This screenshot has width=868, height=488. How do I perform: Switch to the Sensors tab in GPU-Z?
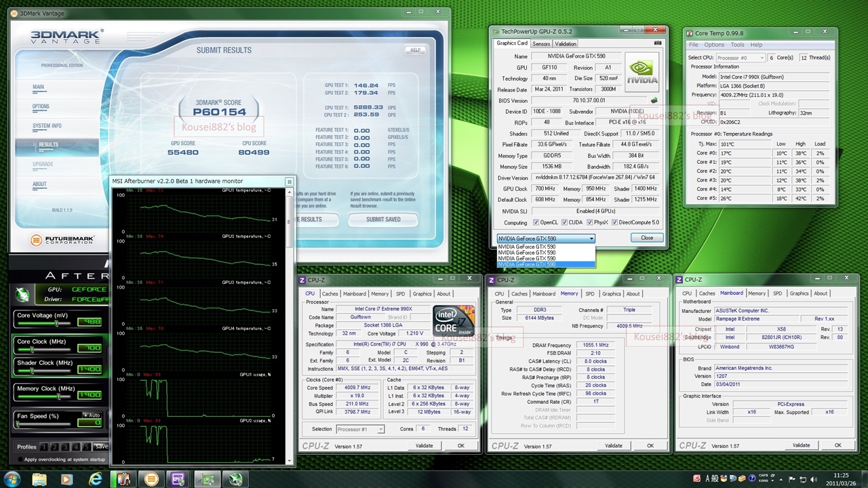540,44
